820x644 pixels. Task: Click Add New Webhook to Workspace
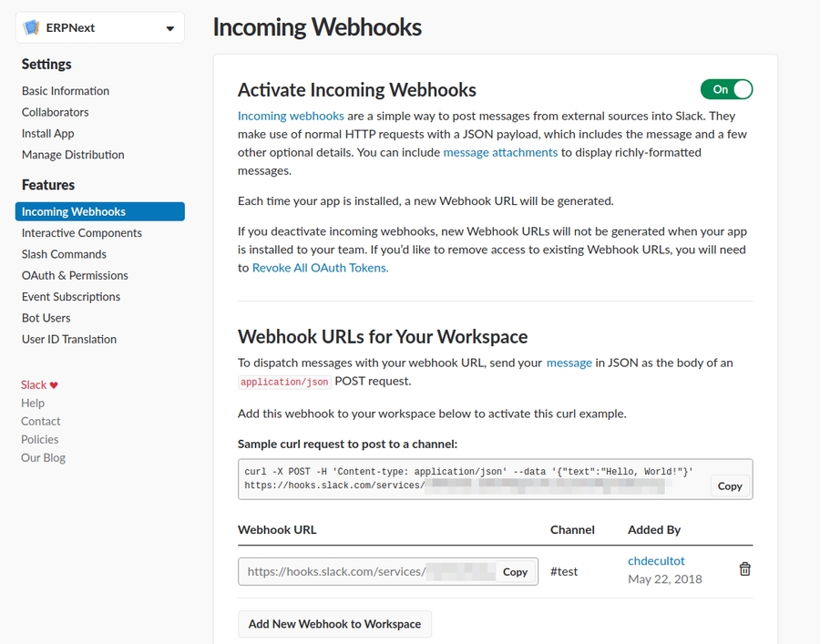tap(334, 624)
